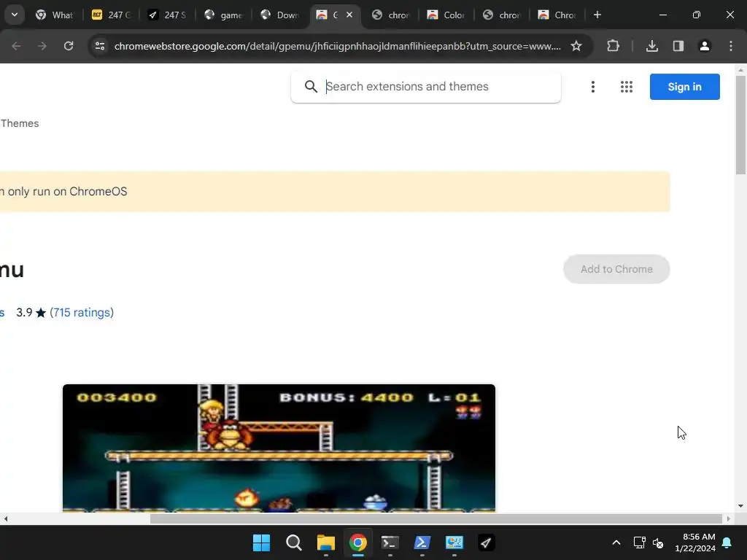Open the tab search dropdown arrow
This screenshot has height=560, width=747.
pyautogui.click(x=15, y=15)
